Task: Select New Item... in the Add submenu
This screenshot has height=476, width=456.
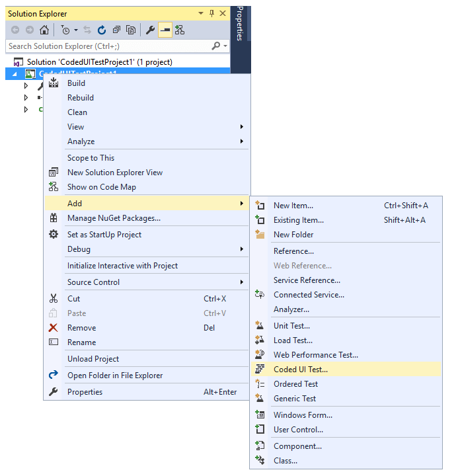Action: pyautogui.click(x=293, y=206)
